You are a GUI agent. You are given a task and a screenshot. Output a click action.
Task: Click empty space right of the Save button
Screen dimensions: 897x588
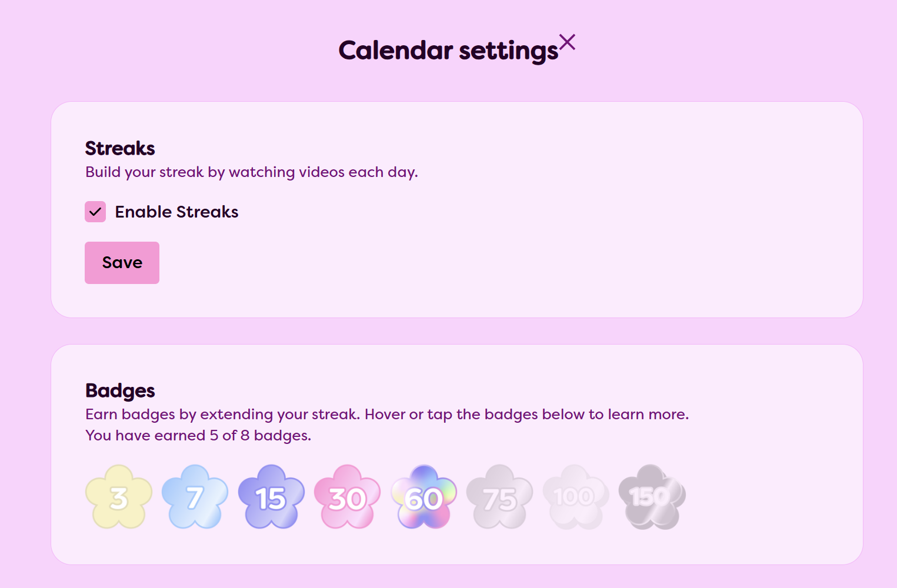[x=412, y=263]
